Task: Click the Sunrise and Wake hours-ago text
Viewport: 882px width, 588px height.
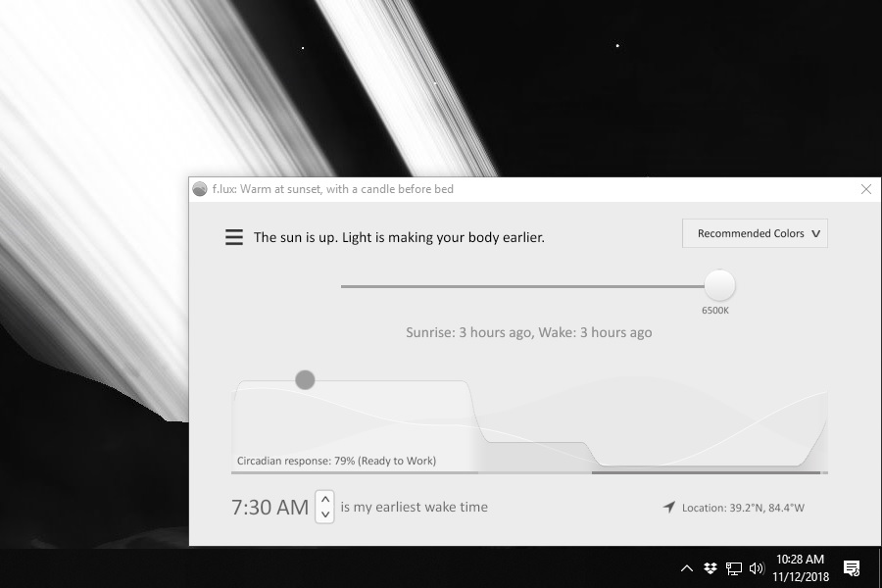Action: click(x=529, y=332)
